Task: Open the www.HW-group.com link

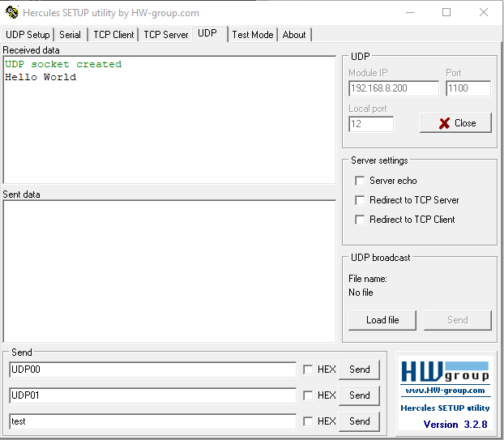Action: coord(445,391)
